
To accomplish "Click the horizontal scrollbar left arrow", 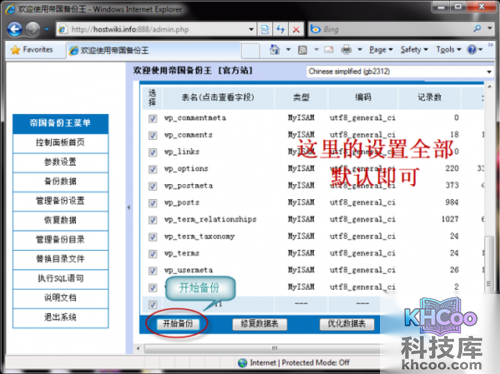I will pyautogui.click(x=138, y=349).
